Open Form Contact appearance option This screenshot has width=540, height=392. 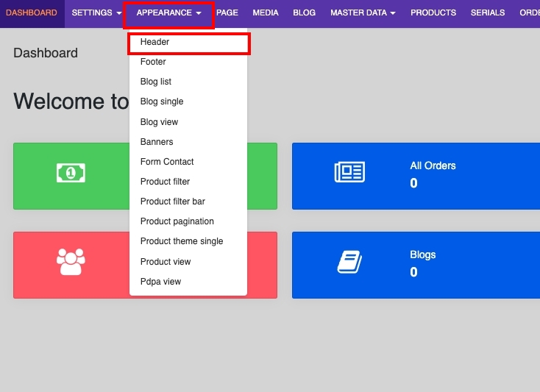coord(188,162)
